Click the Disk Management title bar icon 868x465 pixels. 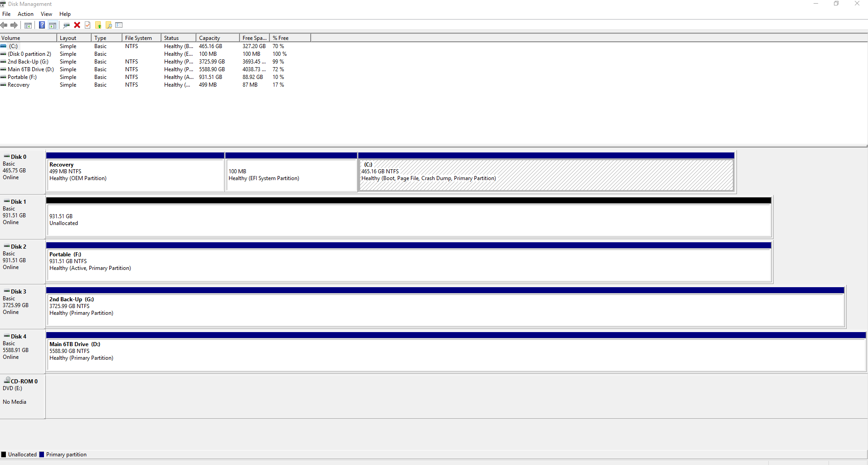[x=3, y=4]
